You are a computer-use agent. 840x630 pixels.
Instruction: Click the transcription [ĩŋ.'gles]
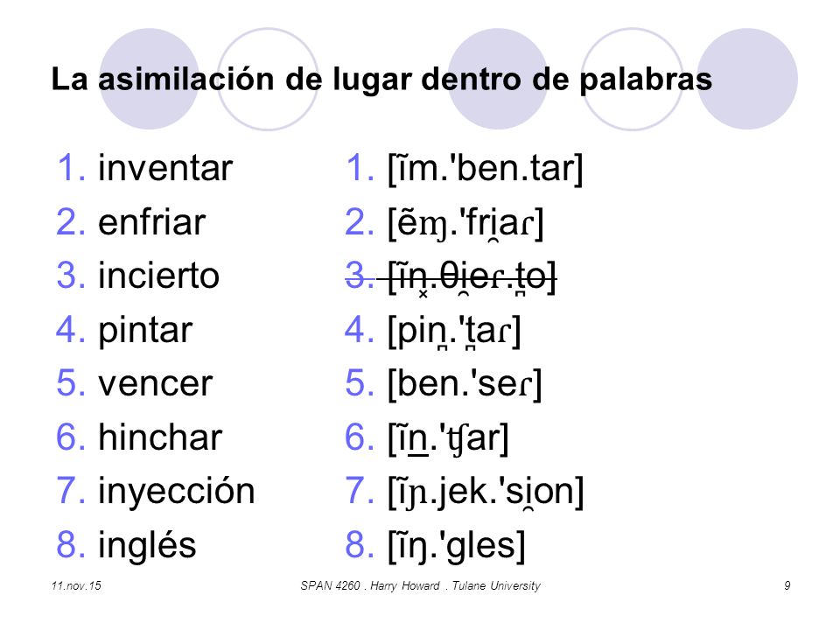click(457, 546)
